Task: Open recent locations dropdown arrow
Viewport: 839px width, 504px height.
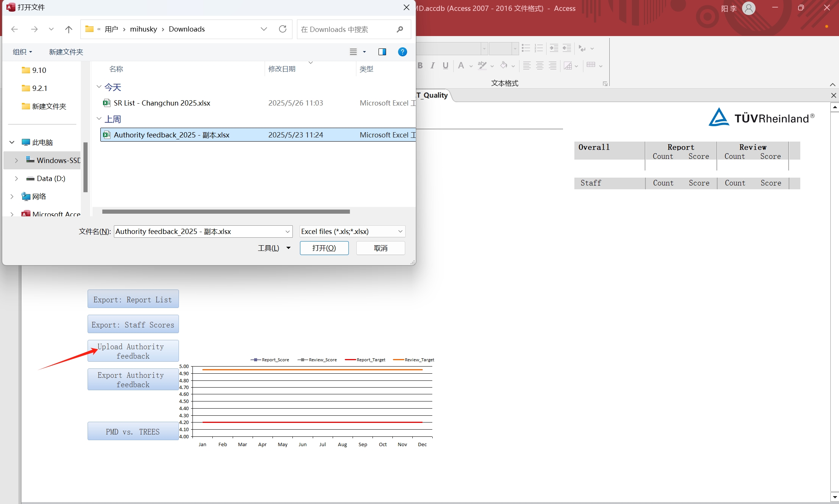Action: tap(51, 29)
